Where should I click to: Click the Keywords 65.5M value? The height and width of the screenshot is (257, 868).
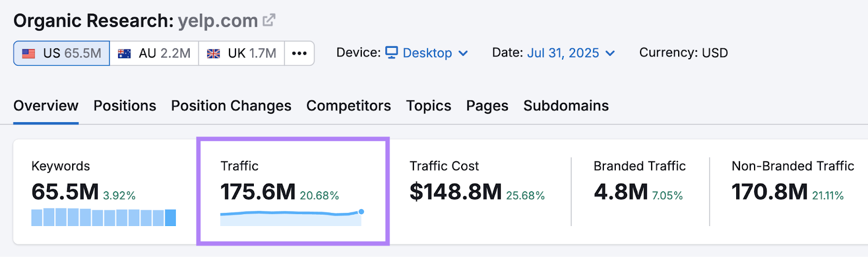(x=65, y=192)
